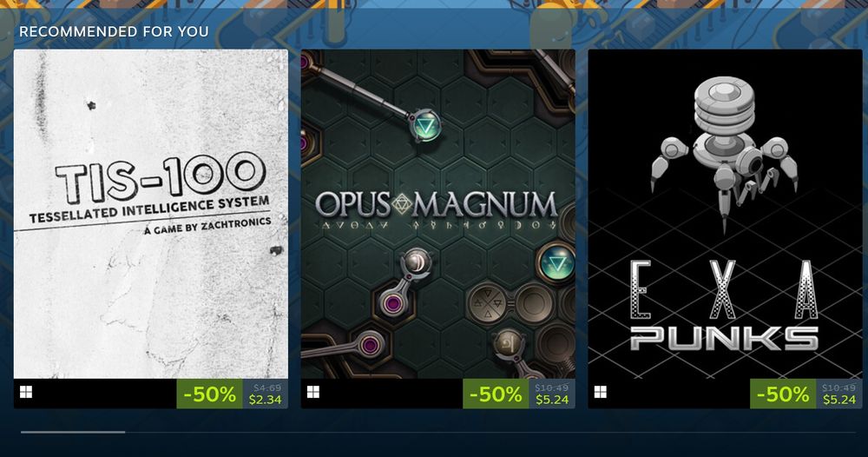Screen dimensions: 868x457
Task: Open the Opus Magnum game capsule image
Action: tap(437, 214)
